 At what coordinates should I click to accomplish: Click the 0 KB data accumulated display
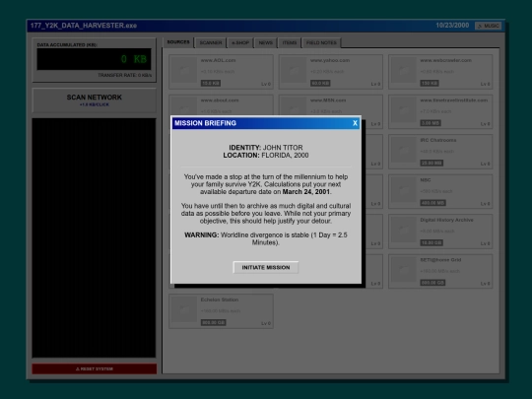coord(94,59)
